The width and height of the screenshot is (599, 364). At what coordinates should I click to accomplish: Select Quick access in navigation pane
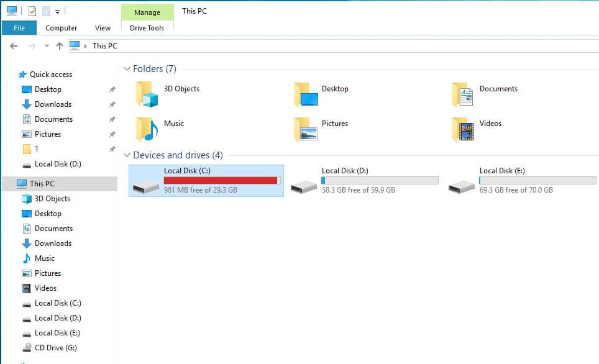click(x=51, y=75)
